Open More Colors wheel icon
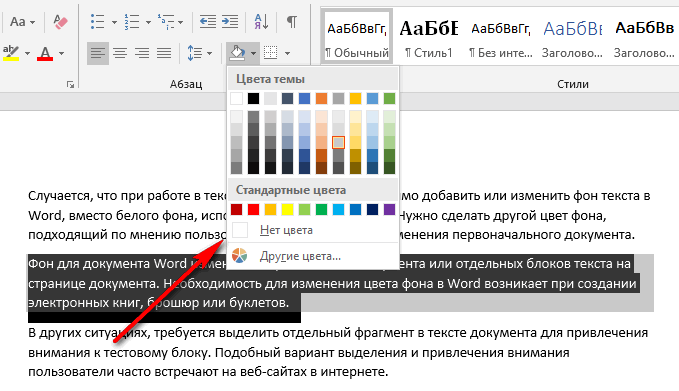This screenshot has height=391, width=679. pos(239,255)
